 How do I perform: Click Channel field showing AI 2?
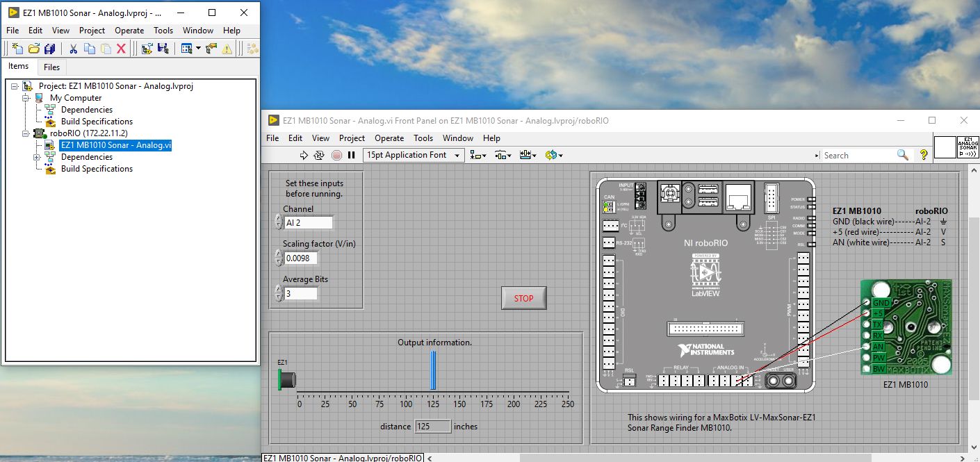point(309,222)
